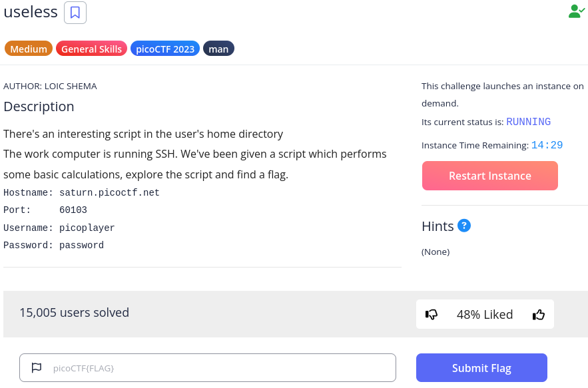This screenshot has width=588, height=388.
Task: Focus the picoCTF{FLAG} input field
Action: (x=208, y=368)
